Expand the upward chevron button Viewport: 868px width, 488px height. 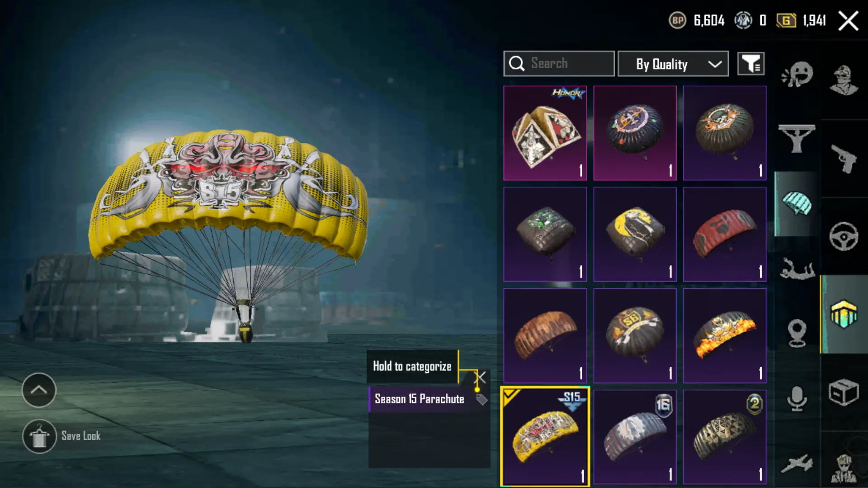click(x=39, y=390)
